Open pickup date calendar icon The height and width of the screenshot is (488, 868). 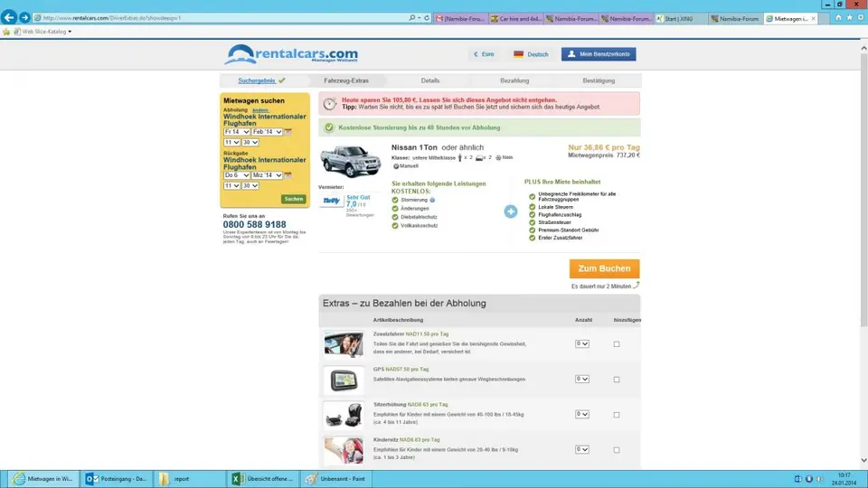coord(288,132)
